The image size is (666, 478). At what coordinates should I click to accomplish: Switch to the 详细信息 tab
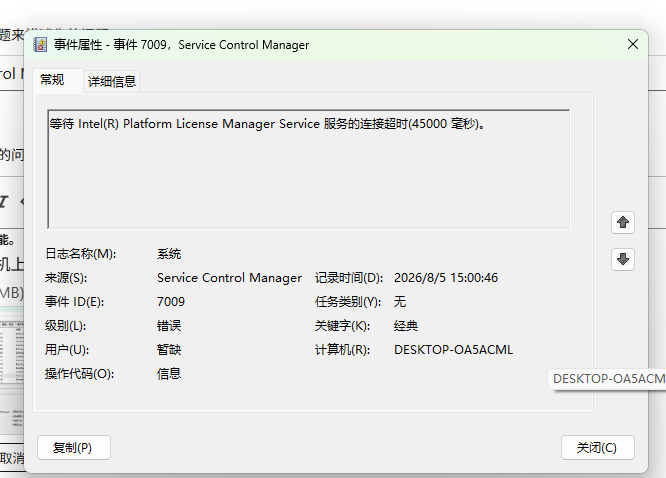click(111, 81)
